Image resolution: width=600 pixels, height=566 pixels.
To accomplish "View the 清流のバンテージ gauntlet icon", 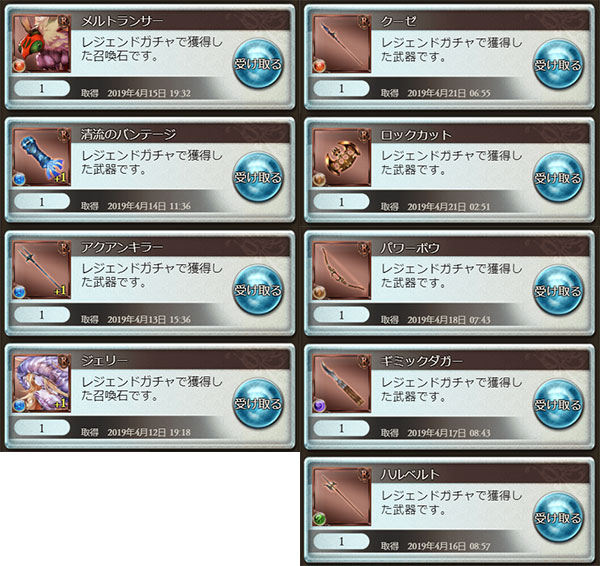I will pyautogui.click(x=42, y=157).
